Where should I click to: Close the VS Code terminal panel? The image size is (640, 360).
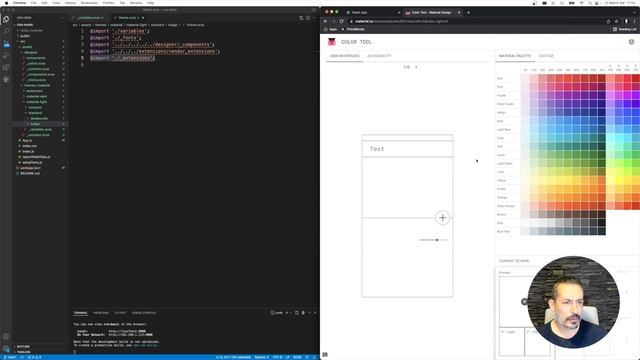tap(315, 313)
